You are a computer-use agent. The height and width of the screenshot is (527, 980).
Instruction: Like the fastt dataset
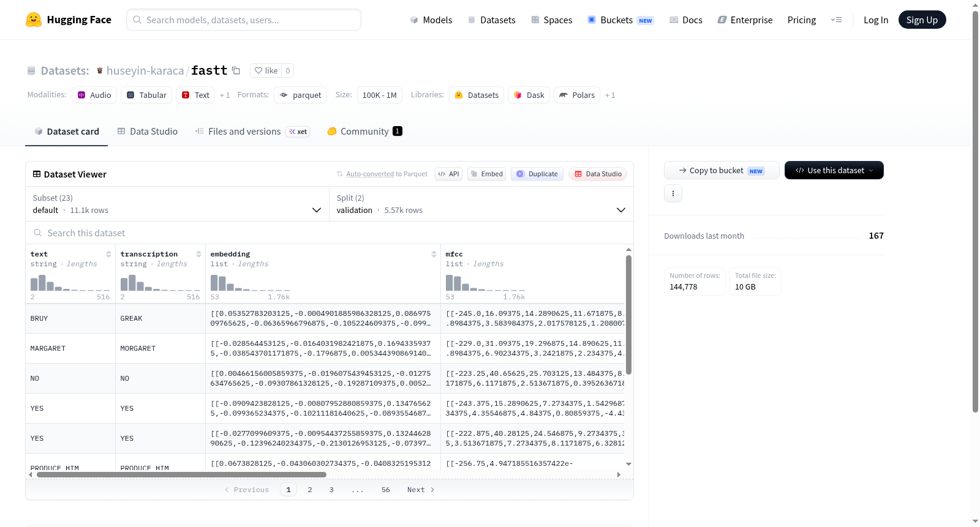(266, 70)
